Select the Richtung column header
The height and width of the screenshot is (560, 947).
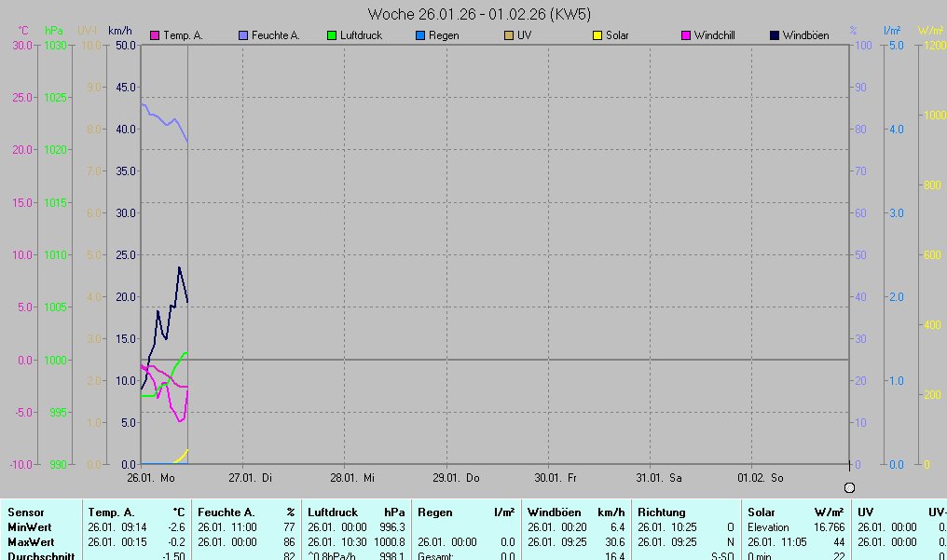(x=661, y=512)
